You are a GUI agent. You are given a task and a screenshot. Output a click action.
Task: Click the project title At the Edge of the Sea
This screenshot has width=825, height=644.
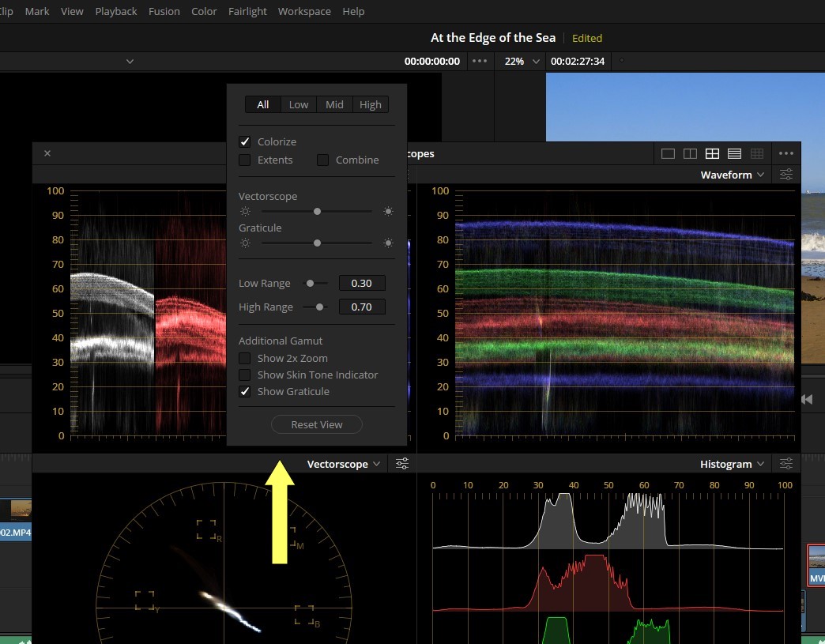(x=493, y=38)
